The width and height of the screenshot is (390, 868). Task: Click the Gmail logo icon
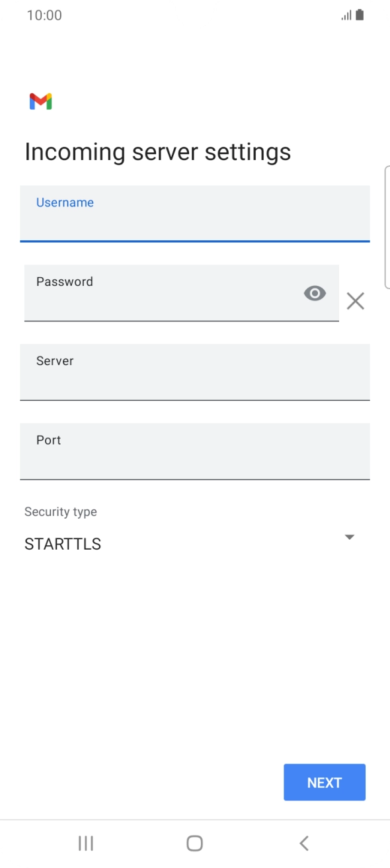pos(40,101)
